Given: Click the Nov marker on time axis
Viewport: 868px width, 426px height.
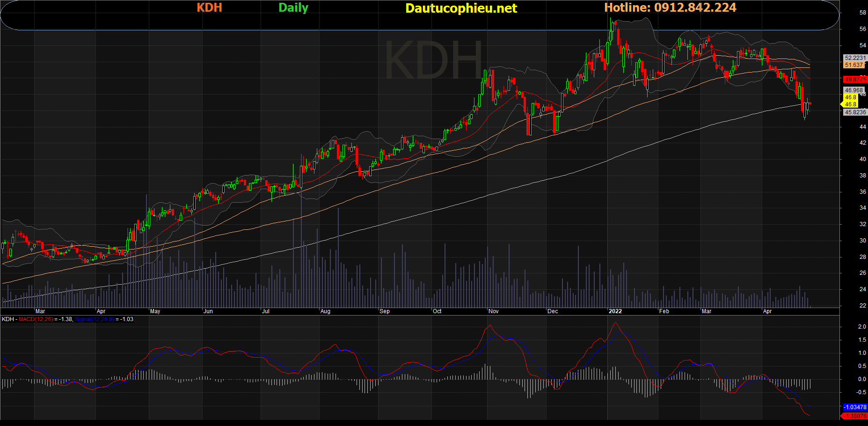Looking at the screenshot, I should [x=494, y=311].
